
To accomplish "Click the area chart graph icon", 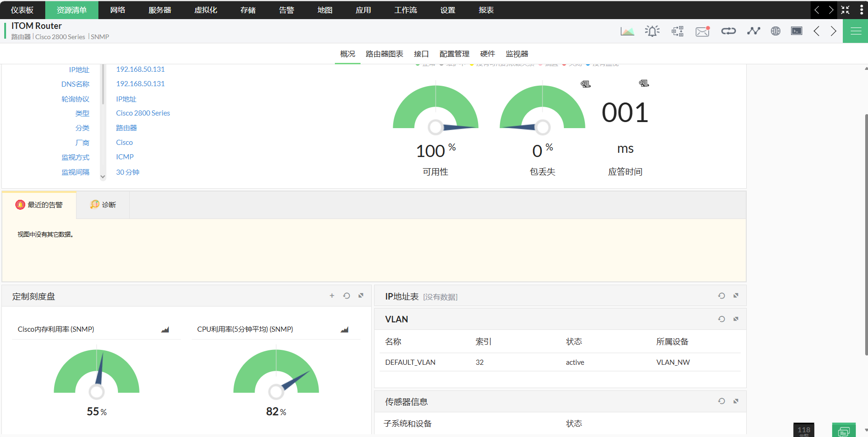I will (627, 31).
